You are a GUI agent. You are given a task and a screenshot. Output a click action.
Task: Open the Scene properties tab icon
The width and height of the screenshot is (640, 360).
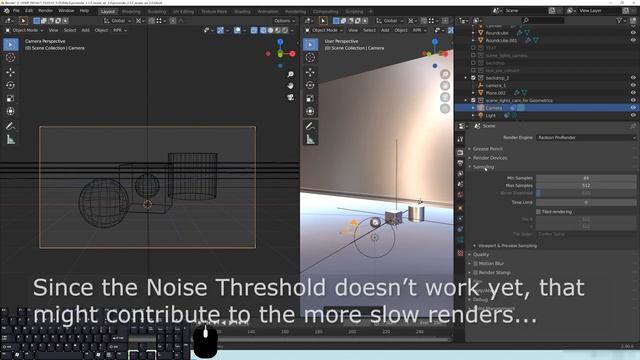pos(460,184)
